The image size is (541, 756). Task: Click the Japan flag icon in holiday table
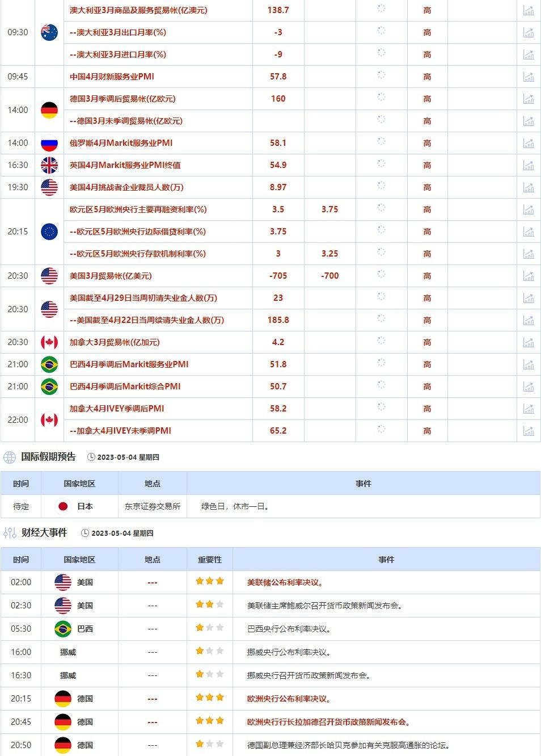click(x=62, y=506)
